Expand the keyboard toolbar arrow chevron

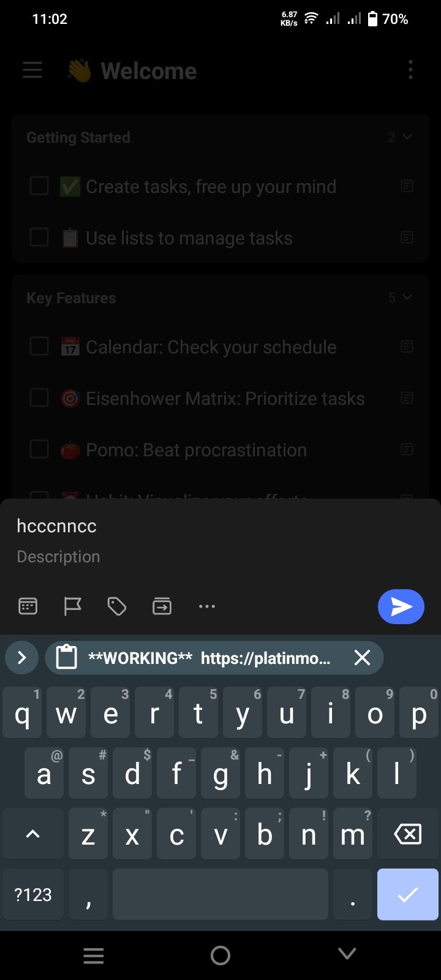22,658
